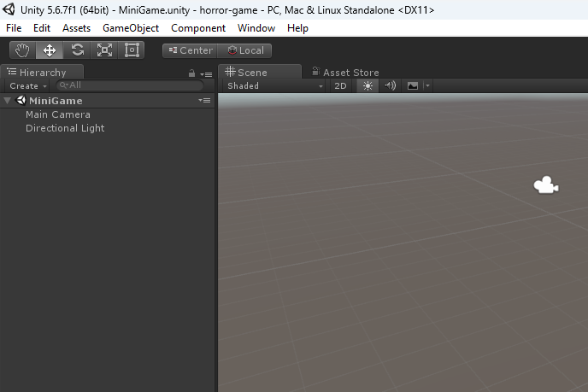Image resolution: width=588 pixels, height=392 pixels.
Task: Toggle 2D scene view mode
Action: (340, 85)
